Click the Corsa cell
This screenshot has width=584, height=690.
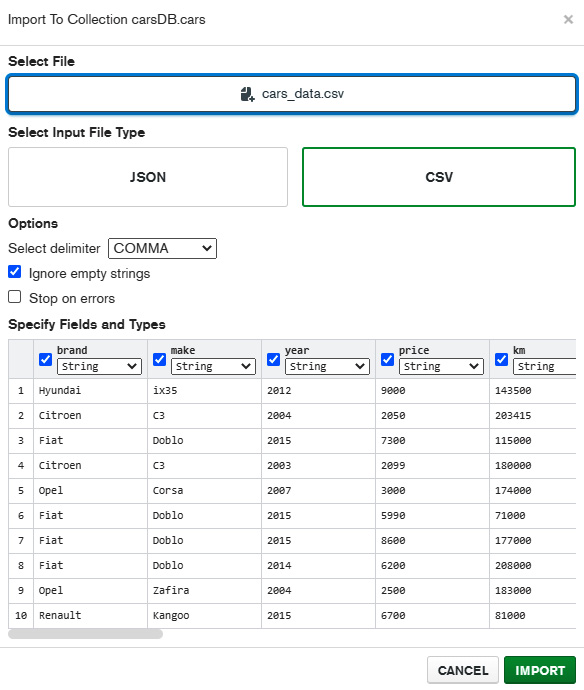pyautogui.click(x=204, y=490)
